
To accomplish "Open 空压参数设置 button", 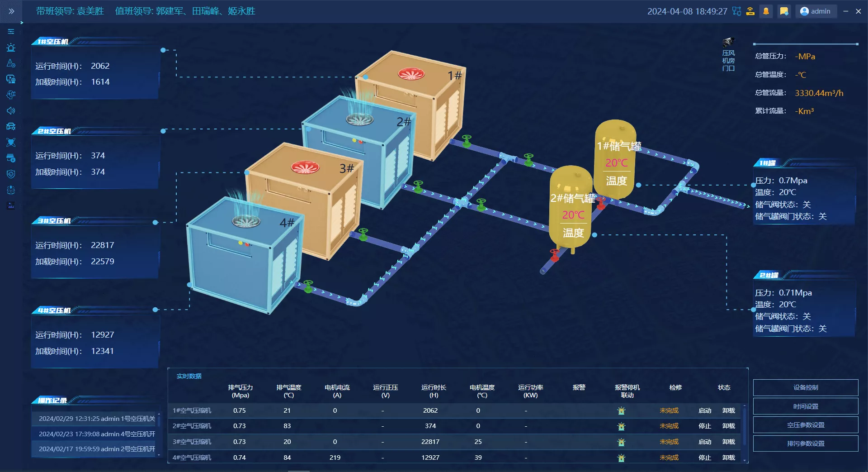I will (x=806, y=425).
